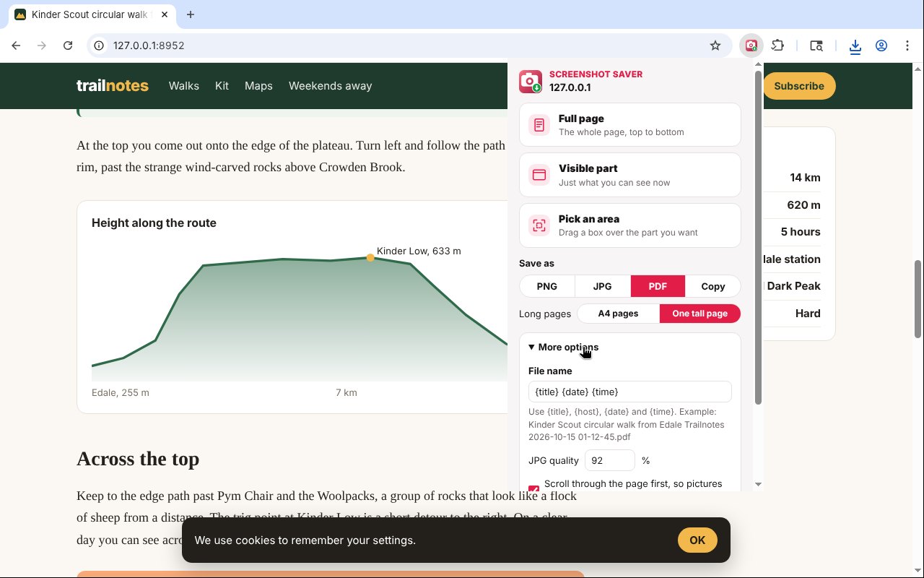Click the address bar URL 127.0.0.1:8952

click(149, 46)
